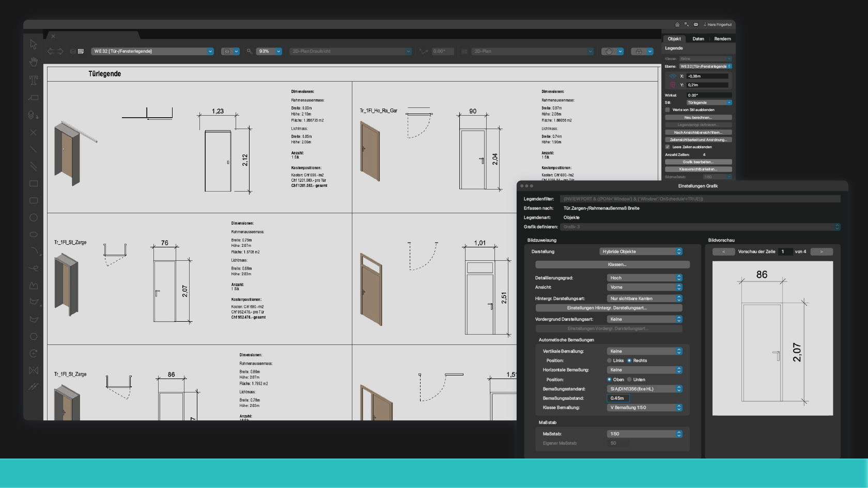Click the 'Grafik bearbeiten...' button

(x=699, y=162)
